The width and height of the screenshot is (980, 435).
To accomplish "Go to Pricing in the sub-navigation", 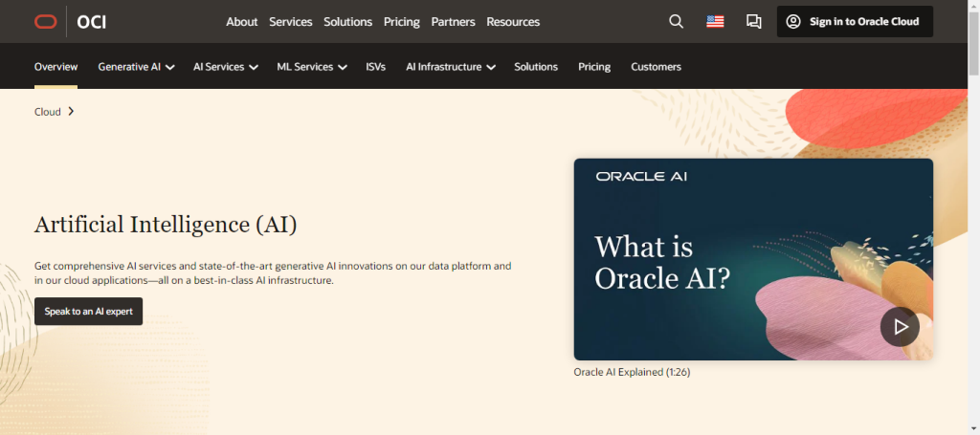I will point(594,67).
